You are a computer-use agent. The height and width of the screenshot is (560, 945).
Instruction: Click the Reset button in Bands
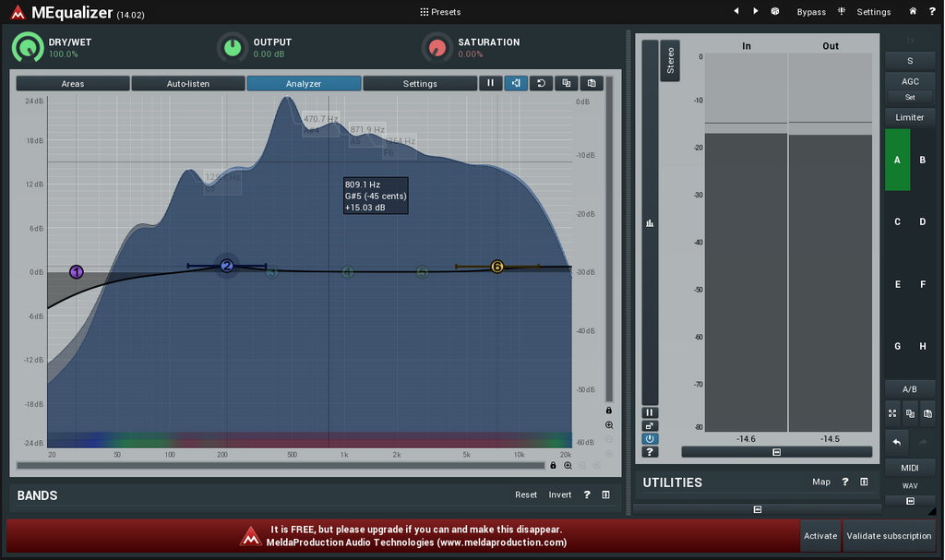[x=526, y=494]
